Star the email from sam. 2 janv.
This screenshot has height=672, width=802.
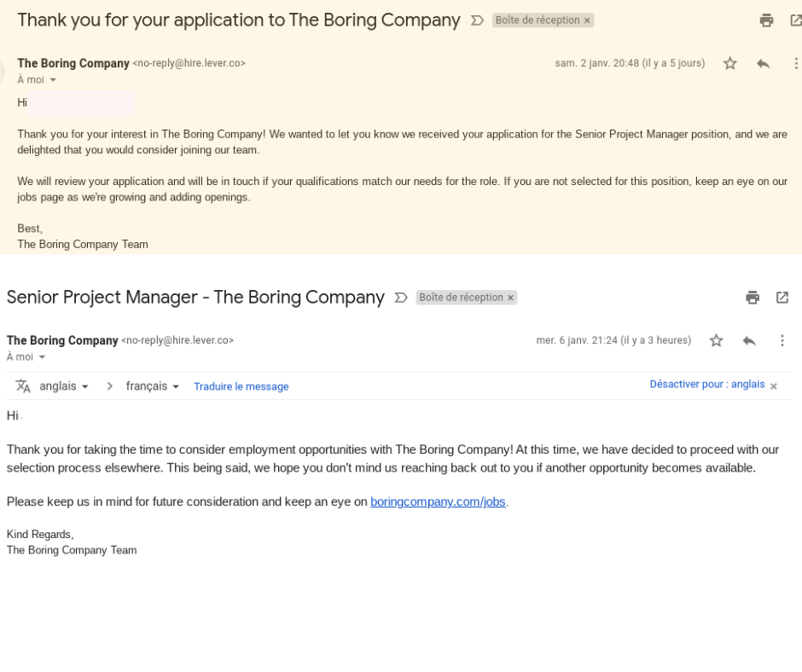coord(729,63)
